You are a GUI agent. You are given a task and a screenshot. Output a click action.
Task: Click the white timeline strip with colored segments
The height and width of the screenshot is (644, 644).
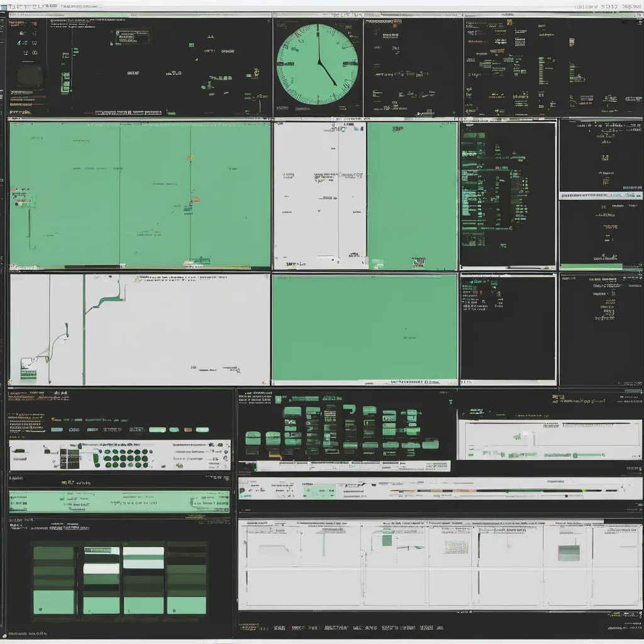(440, 489)
